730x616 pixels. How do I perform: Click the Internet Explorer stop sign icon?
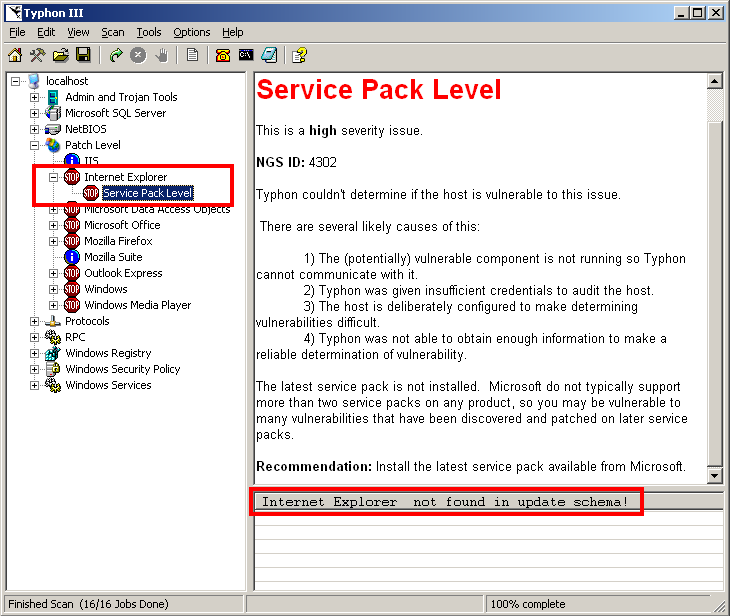point(72,177)
